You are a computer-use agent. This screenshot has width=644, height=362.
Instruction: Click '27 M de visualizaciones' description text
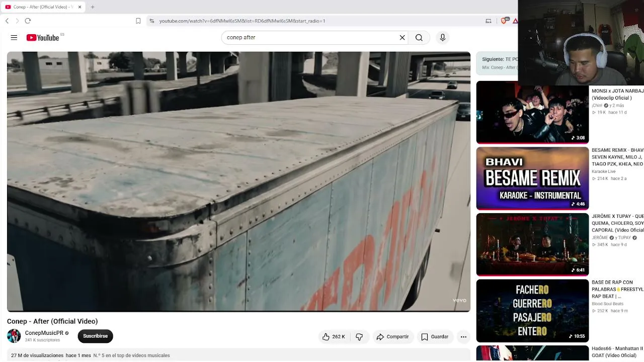point(37,355)
